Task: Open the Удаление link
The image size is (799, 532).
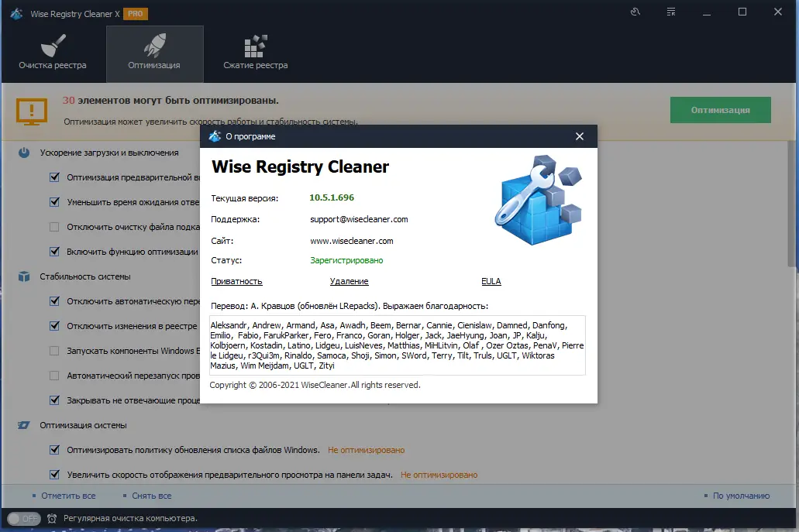Action: pyautogui.click(x=349, y=281)
